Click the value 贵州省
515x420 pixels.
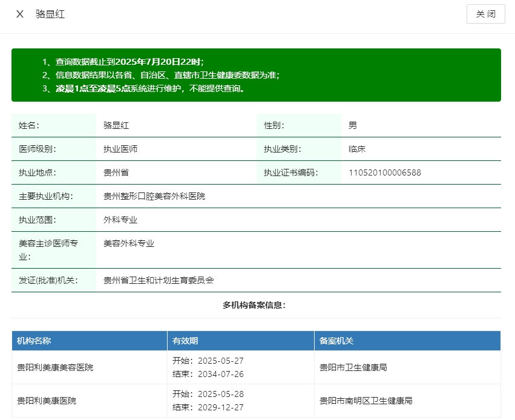(x=116, y=172)
